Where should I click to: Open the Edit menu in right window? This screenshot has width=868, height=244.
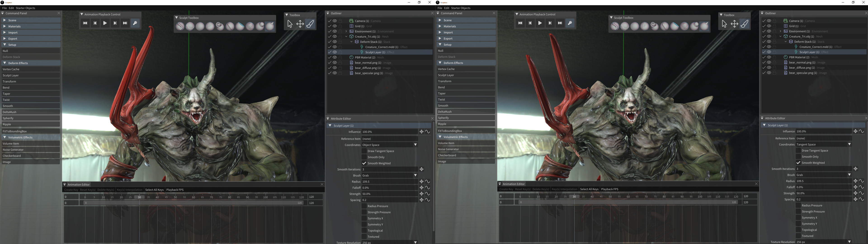click(x=446, y=8)
